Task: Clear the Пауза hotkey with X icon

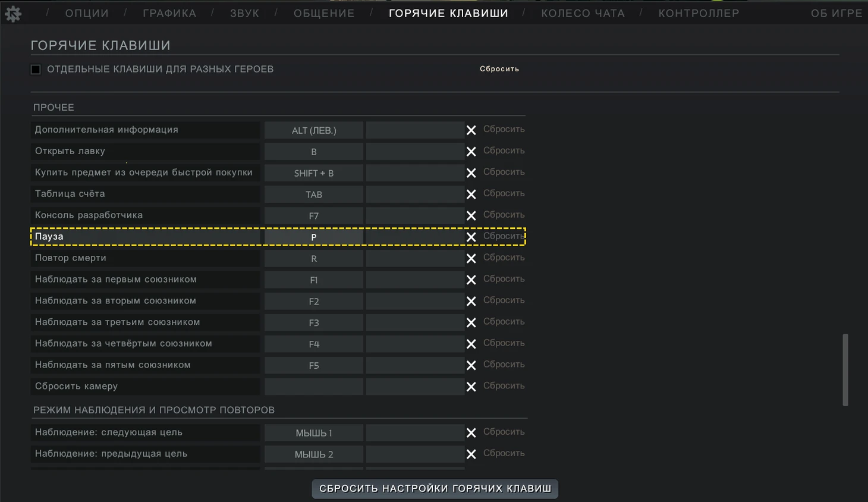Action: tap(471, 237)
